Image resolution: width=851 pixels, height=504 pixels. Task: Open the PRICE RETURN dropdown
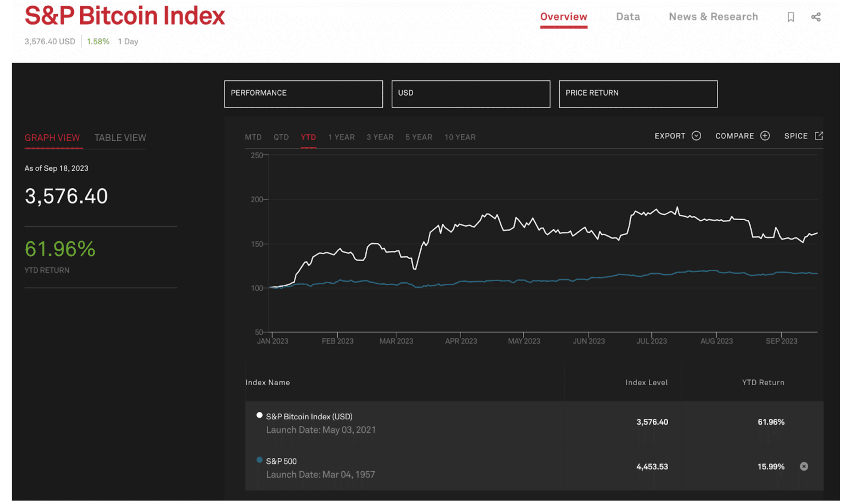pos(638,94)
